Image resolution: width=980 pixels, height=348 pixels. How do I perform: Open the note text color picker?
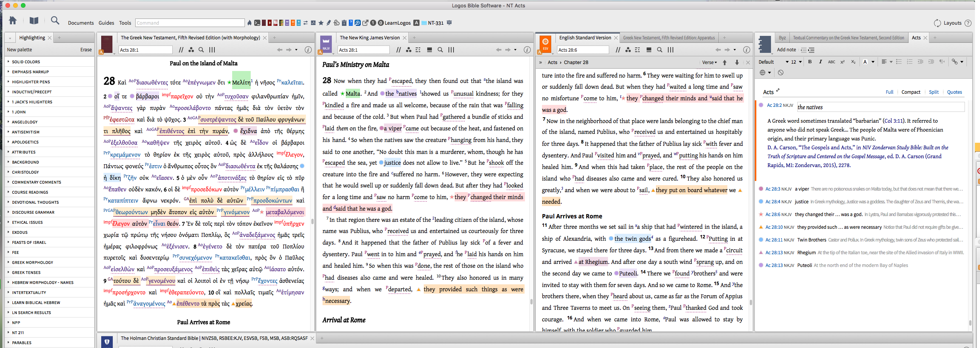865,62
